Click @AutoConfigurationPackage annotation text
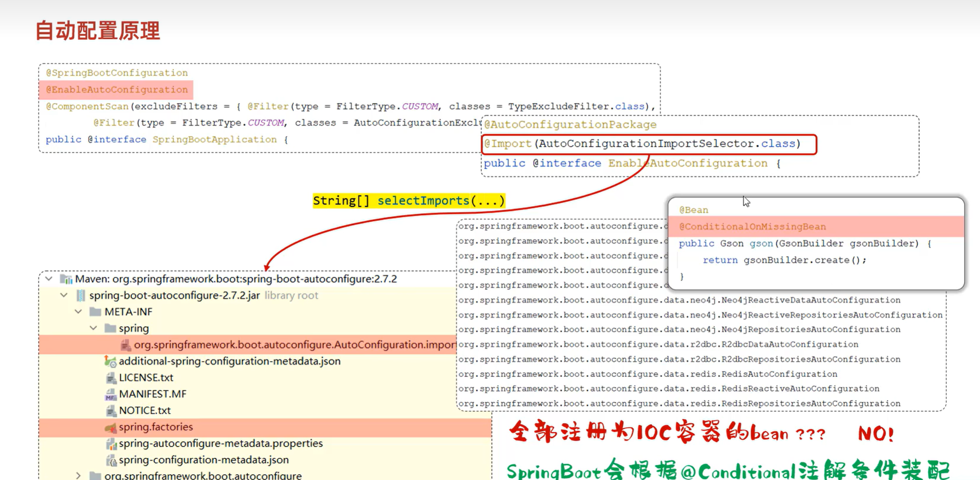 (x=570, y=125)
